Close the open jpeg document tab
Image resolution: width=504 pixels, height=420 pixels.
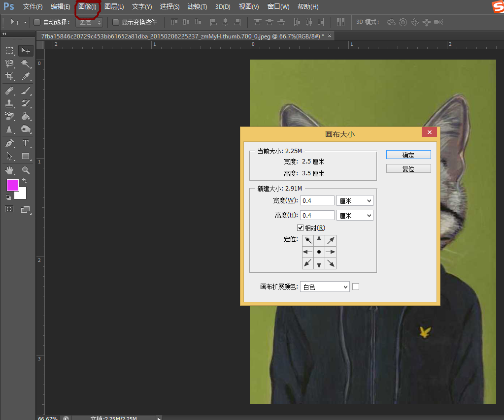tap(330, 36)
